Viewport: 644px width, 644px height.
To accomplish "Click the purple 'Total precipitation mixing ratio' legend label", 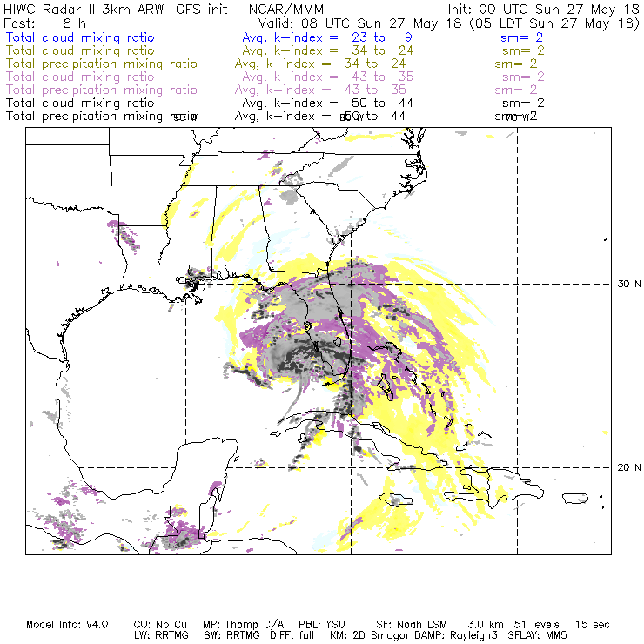I will tap(102, 90).
